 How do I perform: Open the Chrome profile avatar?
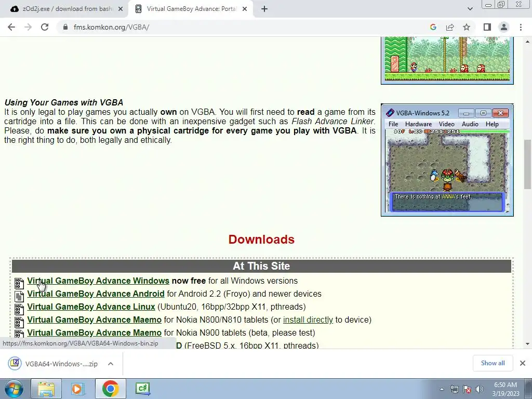click(x=504, y=27)
